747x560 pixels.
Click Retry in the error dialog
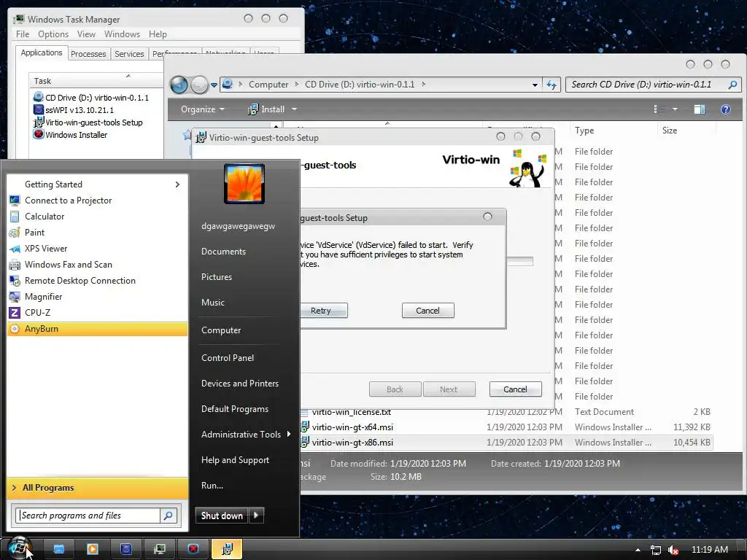pos(321,311)
